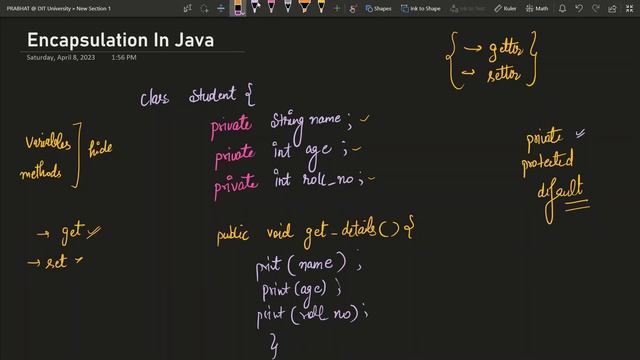Click the time '1:56 PM'
Image resolution: width=640 pixels, height=360 pixels.
click(x=124, y=58)
